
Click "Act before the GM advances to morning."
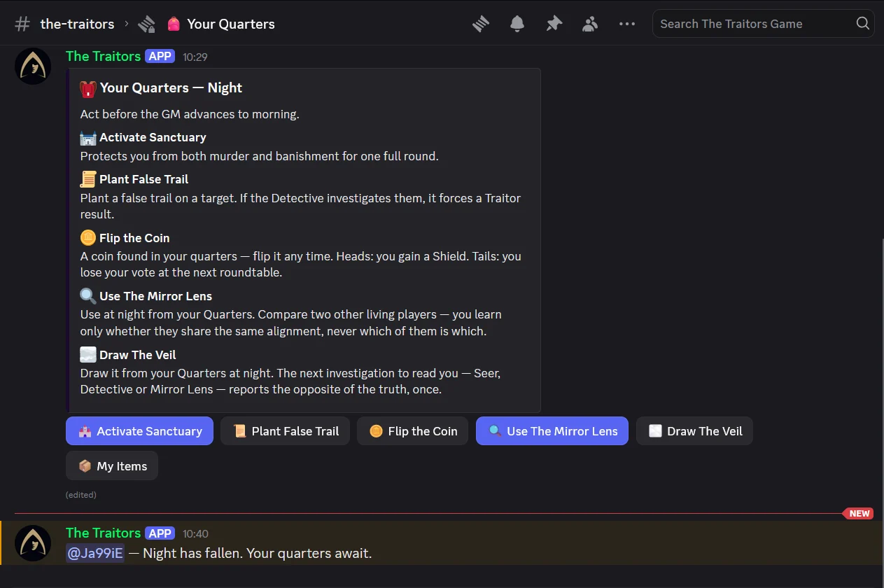coord(190,114)
